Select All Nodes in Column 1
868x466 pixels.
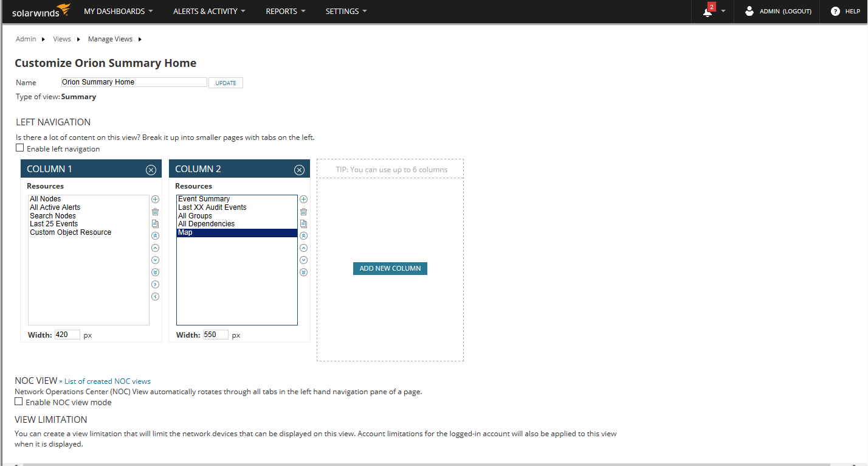pyautogui.click(x=89, y=199)
